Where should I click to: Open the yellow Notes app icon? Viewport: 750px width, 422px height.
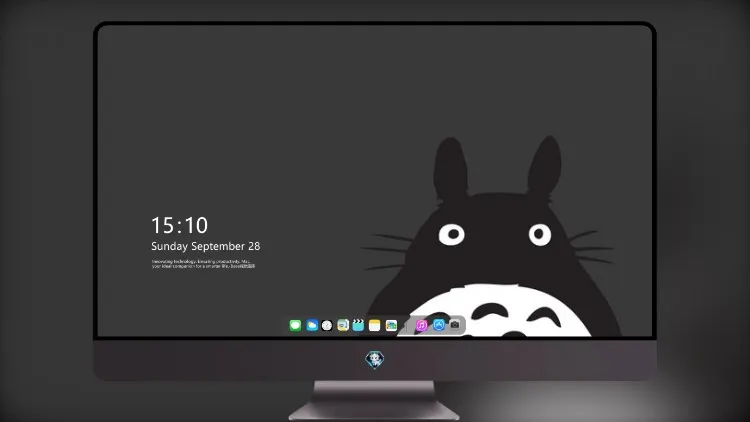(375, 326)
